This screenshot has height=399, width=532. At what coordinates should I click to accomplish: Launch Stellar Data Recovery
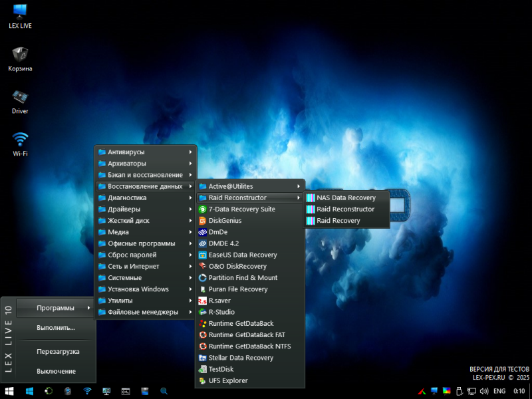click(x=240, y=358)
